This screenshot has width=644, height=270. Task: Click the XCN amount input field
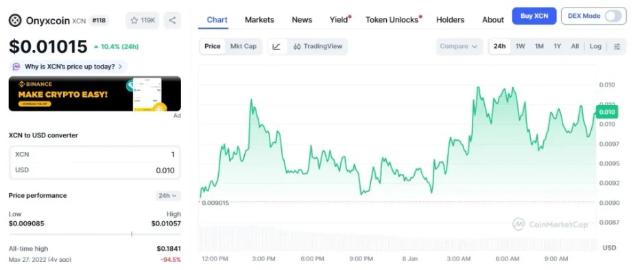95,155
